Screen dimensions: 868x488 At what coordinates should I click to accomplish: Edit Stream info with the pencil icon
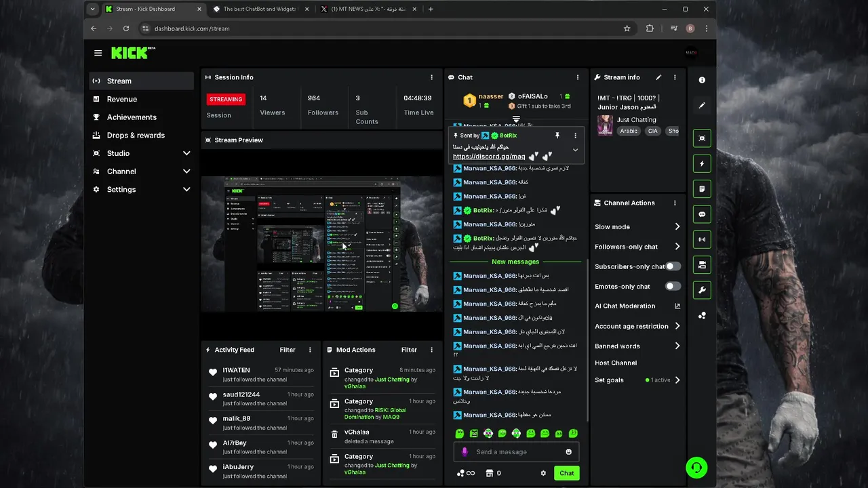click(x=658, y=77)
